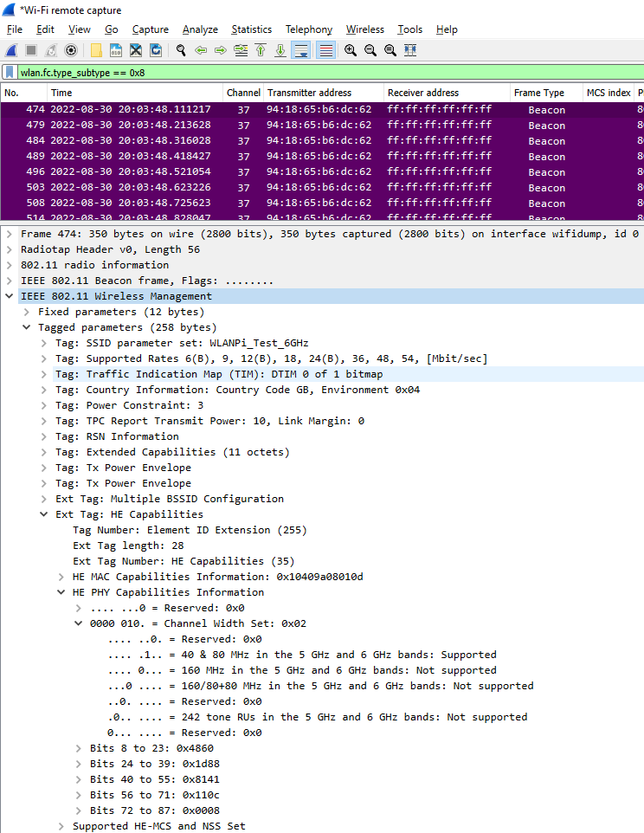
Task: Click the zoom in magnifier icon
Action: [x=351, y=50]
